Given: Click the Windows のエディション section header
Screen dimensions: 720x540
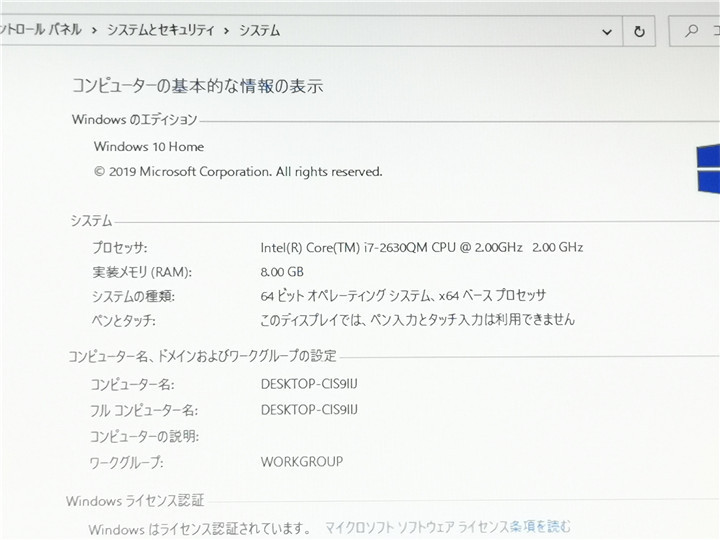Looking at the screenshot, I should pos(135,120).
